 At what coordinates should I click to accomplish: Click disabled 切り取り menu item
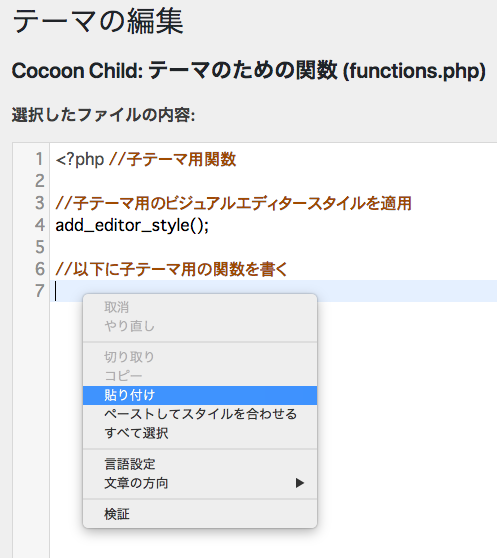click(200, 357)
